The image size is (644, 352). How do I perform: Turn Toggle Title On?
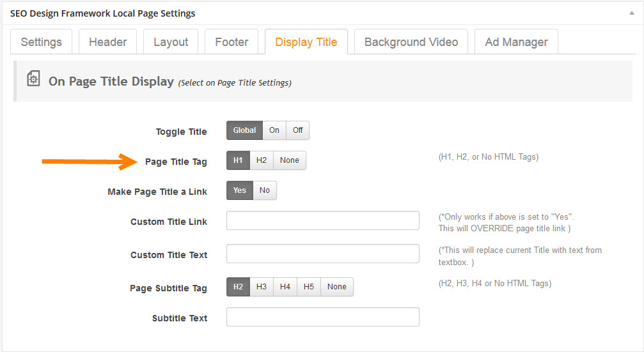(274, 130)
